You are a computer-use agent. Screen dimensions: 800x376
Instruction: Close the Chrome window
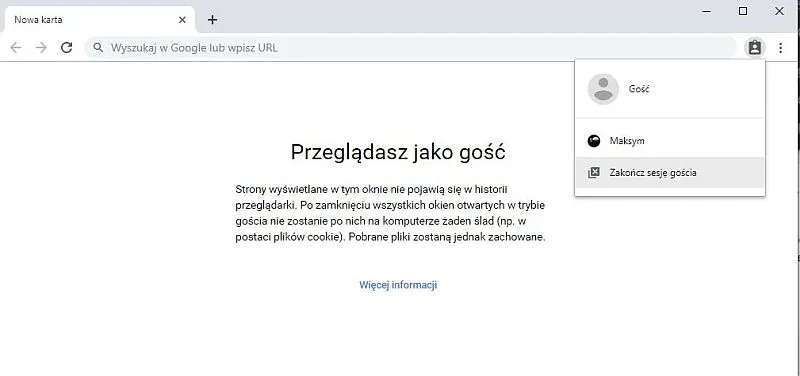(x=779, y=11)
